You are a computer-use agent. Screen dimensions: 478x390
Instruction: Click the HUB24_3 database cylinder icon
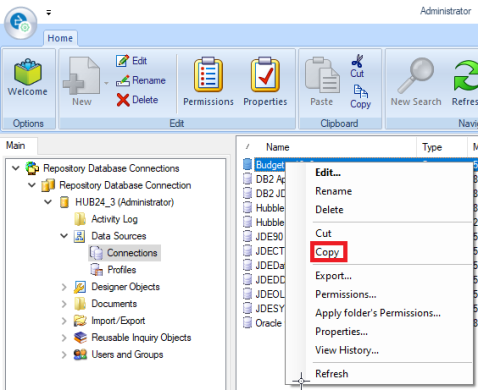click(64, 202)
